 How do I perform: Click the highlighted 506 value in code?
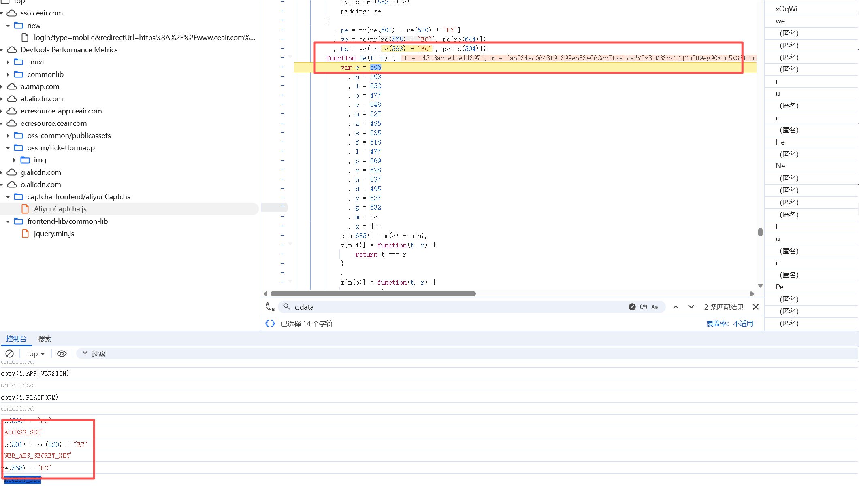pyautogui.click(x=375, y=67)
